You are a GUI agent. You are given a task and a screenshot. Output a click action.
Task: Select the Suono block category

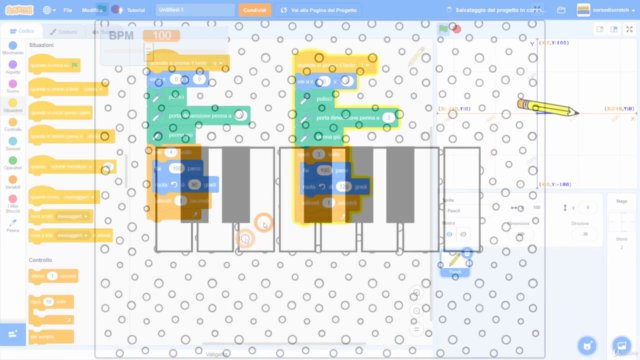click(13, 87)
